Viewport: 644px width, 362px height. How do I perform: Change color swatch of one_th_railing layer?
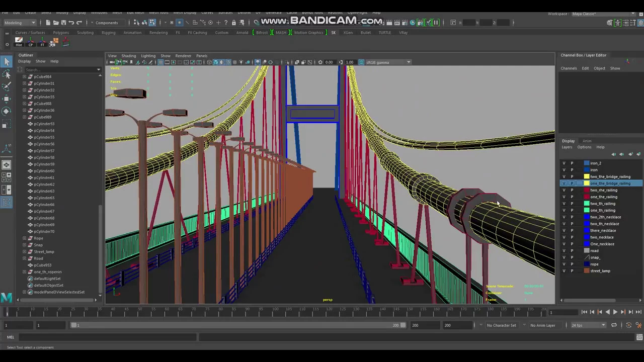coord(586,210)
